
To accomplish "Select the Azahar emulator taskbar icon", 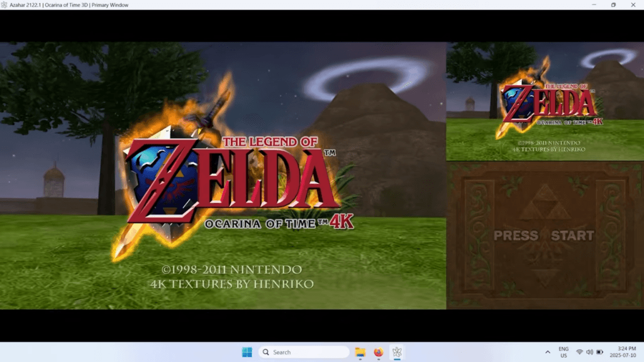I will [x=397, y=352].
